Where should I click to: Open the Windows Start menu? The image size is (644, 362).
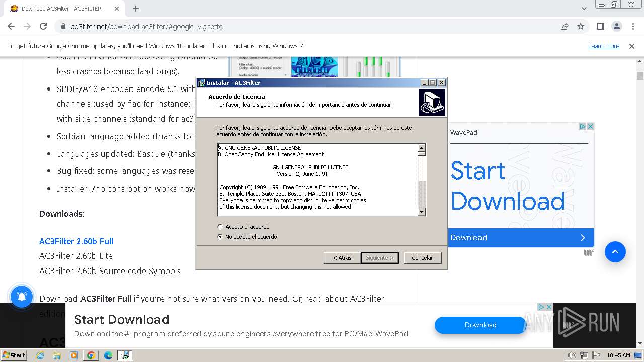coord(14,355)
